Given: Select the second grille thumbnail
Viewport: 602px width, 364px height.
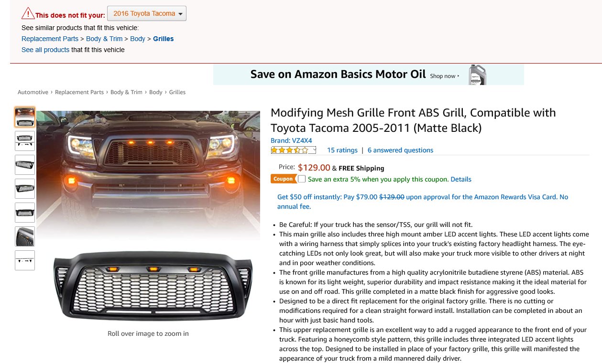Looking at the screenshot, I should click(x=25, y=141).
